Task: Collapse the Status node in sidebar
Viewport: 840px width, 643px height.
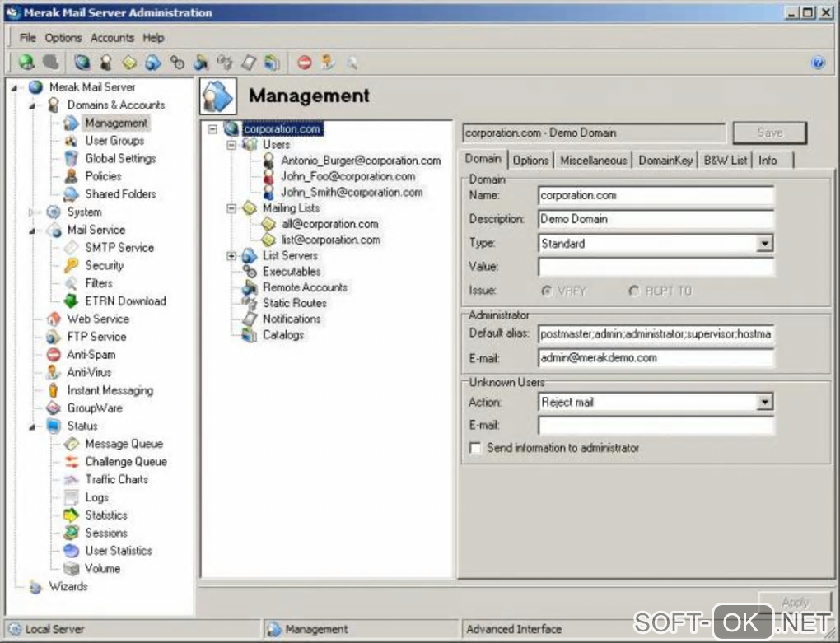Action: (x=32, y=426)
